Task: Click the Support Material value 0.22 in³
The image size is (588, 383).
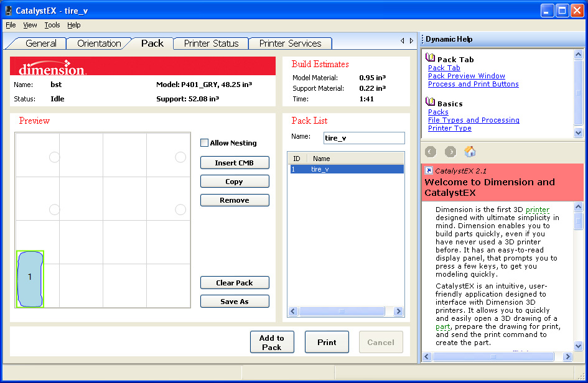Action: click(372, 88)
